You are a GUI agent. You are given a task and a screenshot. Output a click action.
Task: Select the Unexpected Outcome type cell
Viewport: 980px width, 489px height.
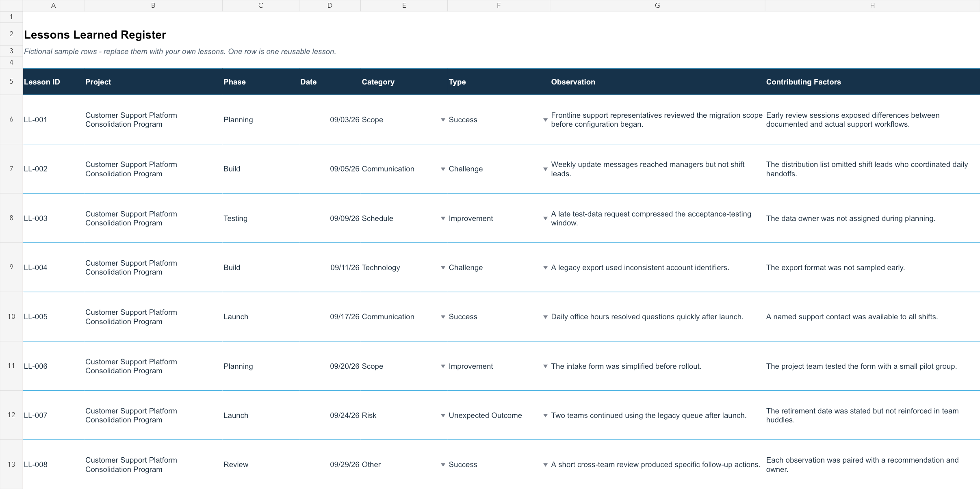click(499, 415)
